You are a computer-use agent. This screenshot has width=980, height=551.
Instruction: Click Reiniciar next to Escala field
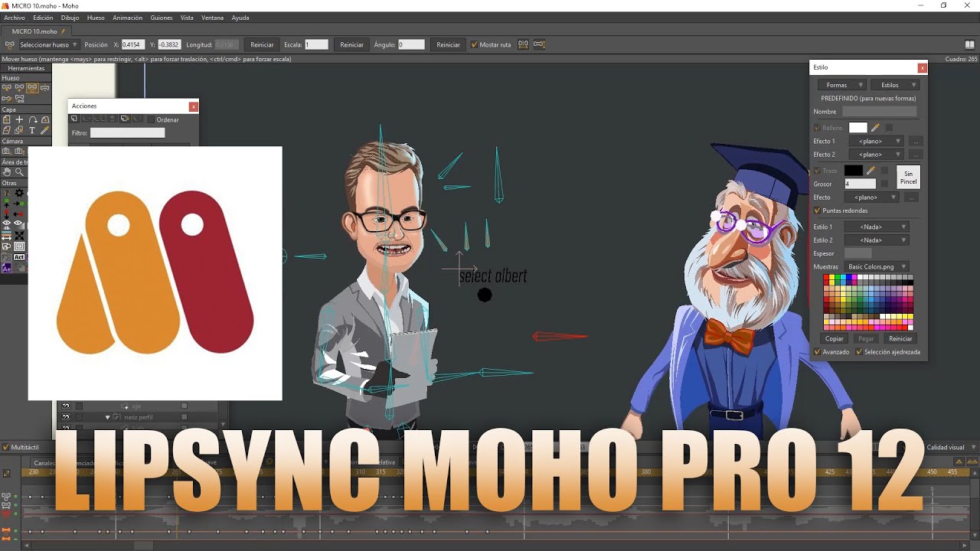(351, 44)
